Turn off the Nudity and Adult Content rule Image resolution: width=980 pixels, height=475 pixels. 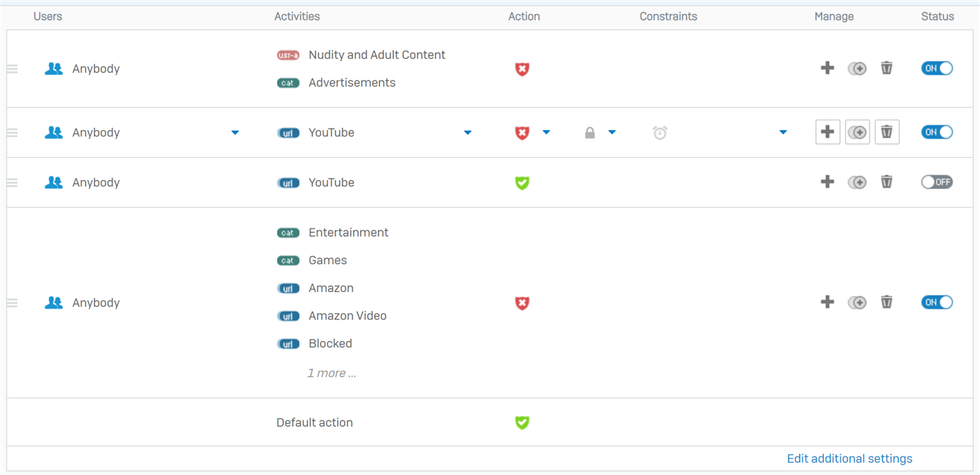(937, 68)
